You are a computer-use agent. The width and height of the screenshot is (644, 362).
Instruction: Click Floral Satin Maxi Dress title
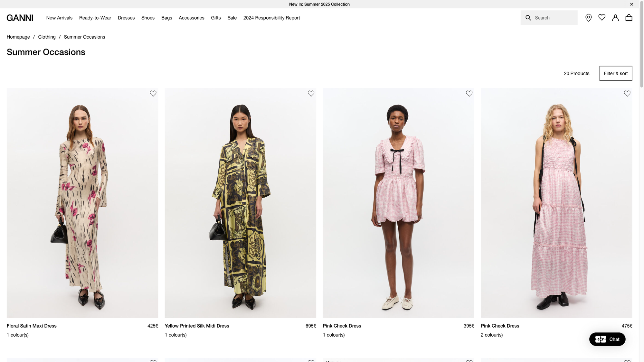click(x=32, y=326)
